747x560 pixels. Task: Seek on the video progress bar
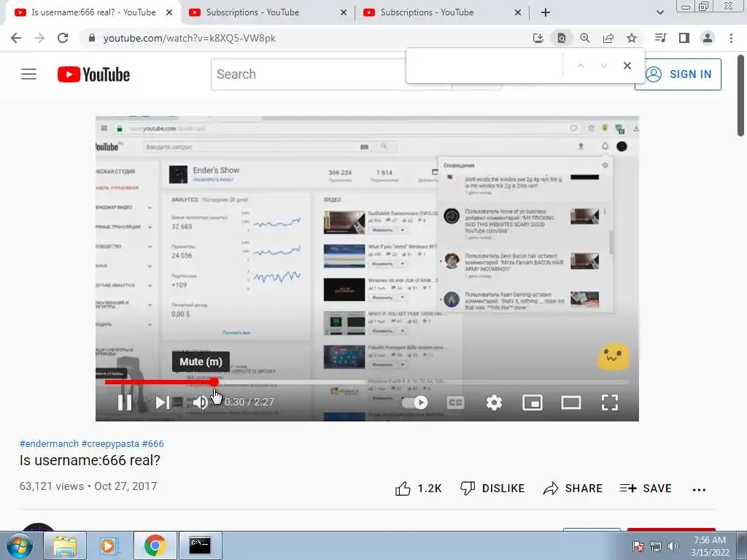coord(367,382)
